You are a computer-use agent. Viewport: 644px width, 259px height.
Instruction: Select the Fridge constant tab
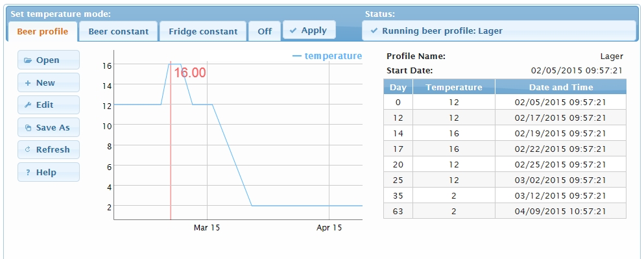(203, 31)
